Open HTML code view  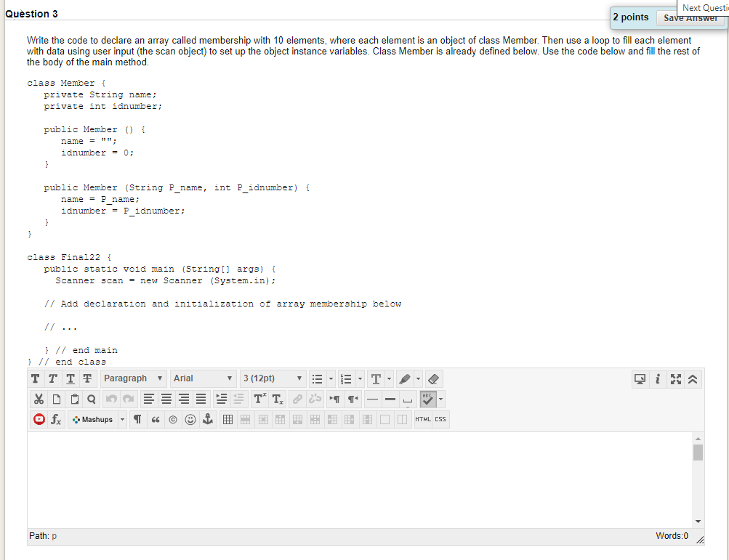[422, 419]
